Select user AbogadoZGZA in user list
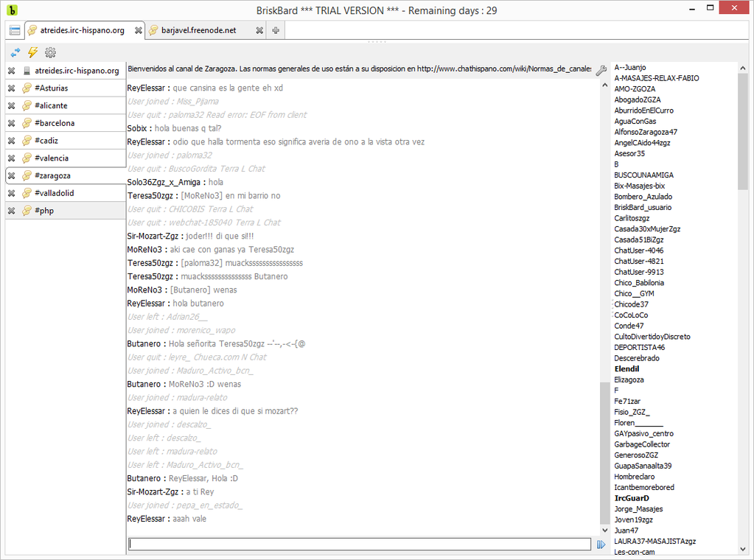 click(637, 99)
